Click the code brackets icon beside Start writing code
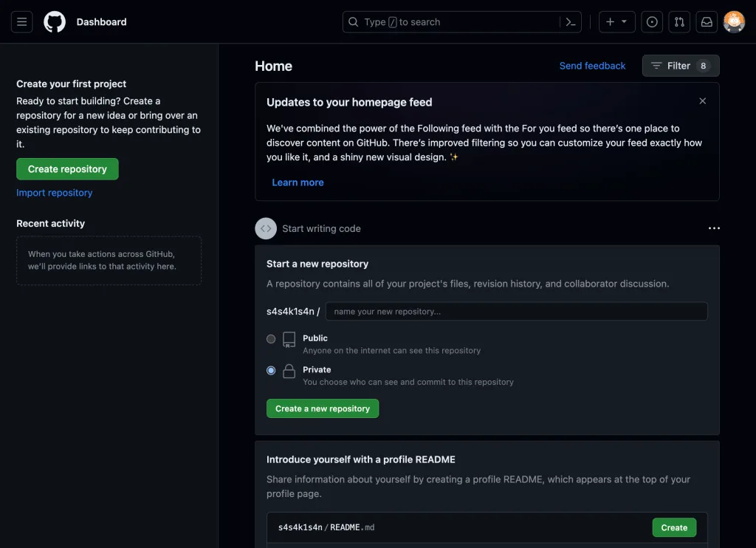The image size is (756, 548). coord(266,229)
